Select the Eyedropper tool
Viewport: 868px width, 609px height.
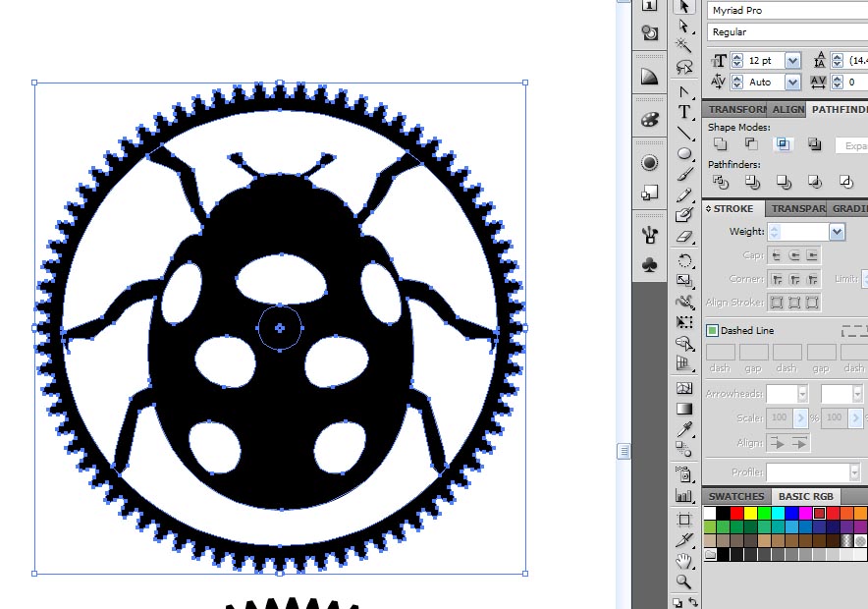684,429
